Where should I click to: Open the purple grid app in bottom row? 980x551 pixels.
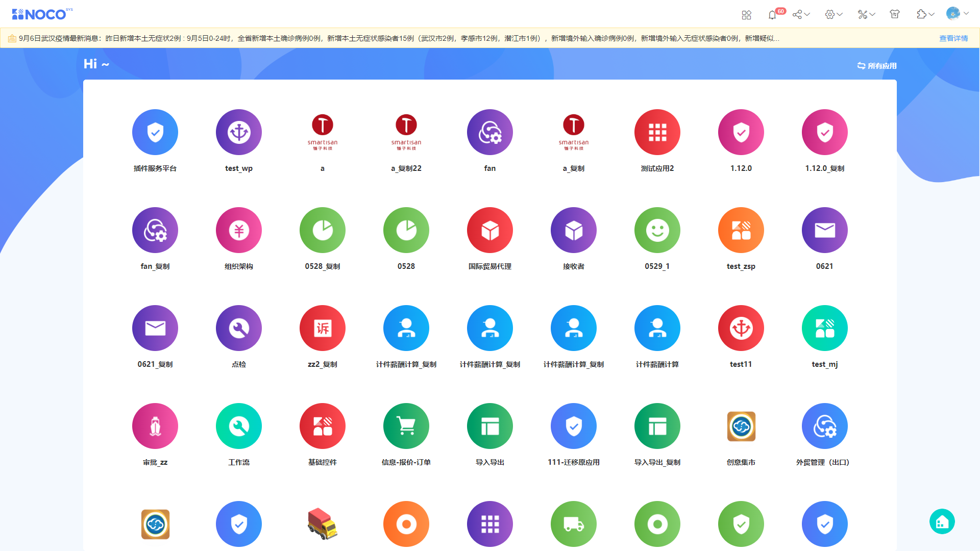tap(490, 524)
